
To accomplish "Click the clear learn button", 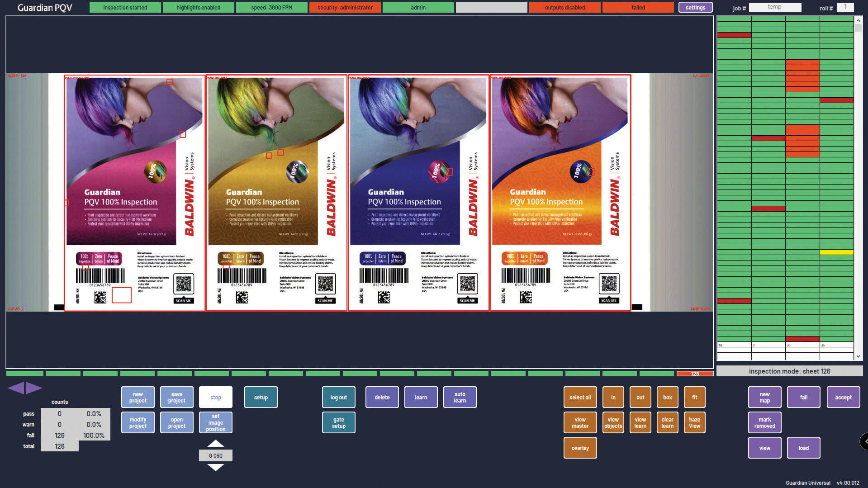I will point(668,422).
